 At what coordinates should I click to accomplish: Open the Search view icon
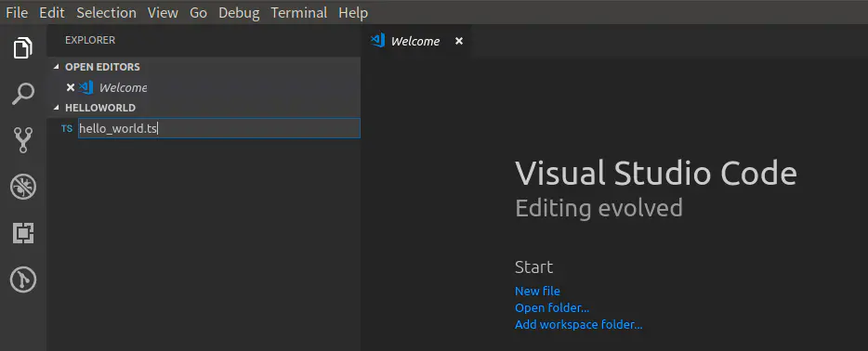point(23,94)
